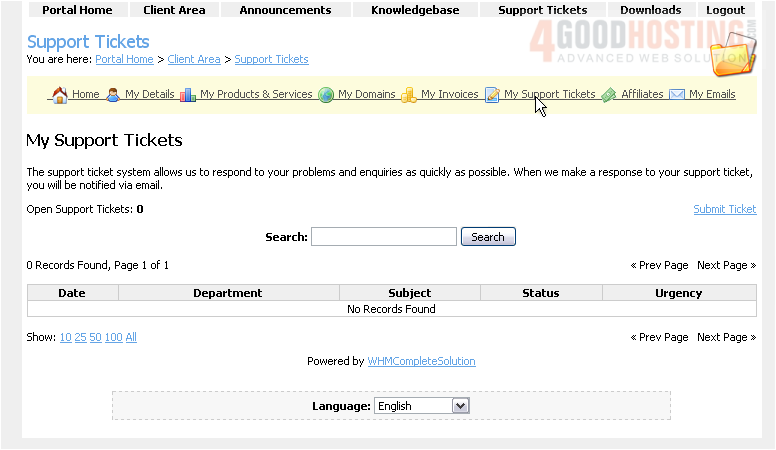Click the Home house icon

59,95
